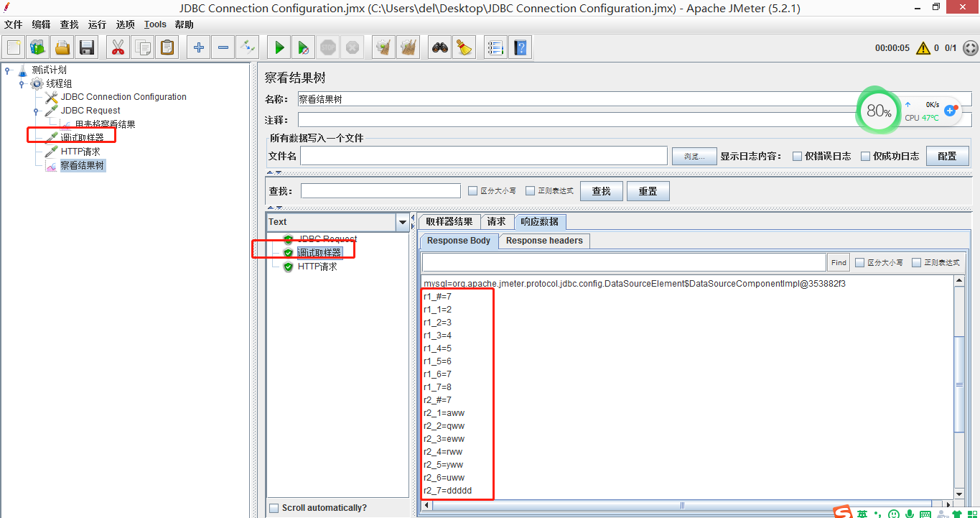Open Search with binoculars icon
The width and height of the screenshot is (980, 518).
pyautogui.click(x=440, y=48)
